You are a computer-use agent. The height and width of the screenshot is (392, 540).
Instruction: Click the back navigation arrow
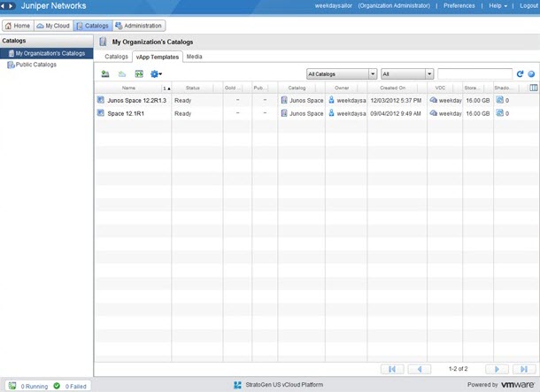click(3, 6)
